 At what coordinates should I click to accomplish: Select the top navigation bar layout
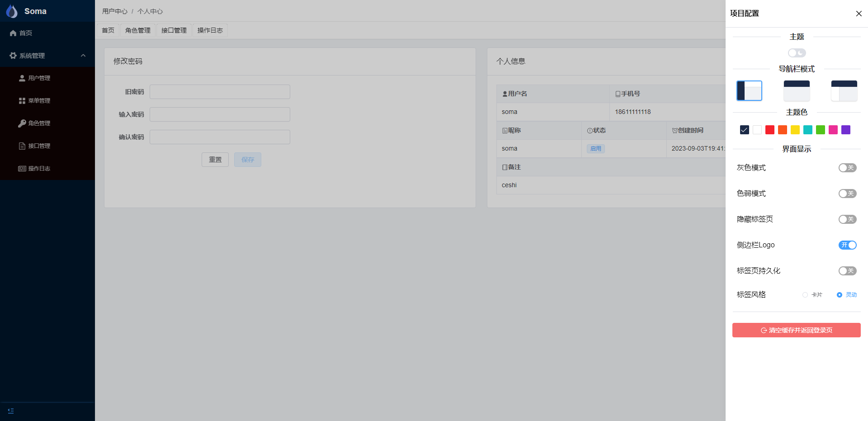point(797,91)
